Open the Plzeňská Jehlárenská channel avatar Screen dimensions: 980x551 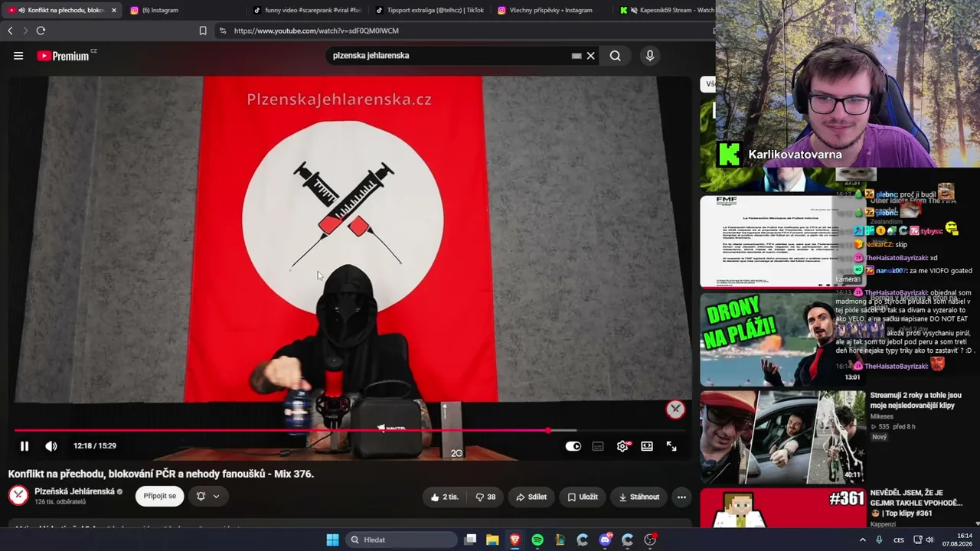(x=18, y=496)
